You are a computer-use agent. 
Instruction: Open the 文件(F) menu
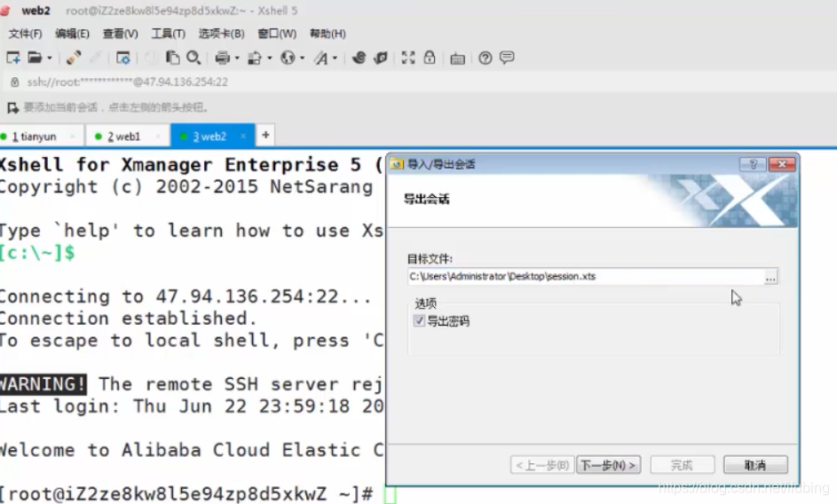pos(25,34)
